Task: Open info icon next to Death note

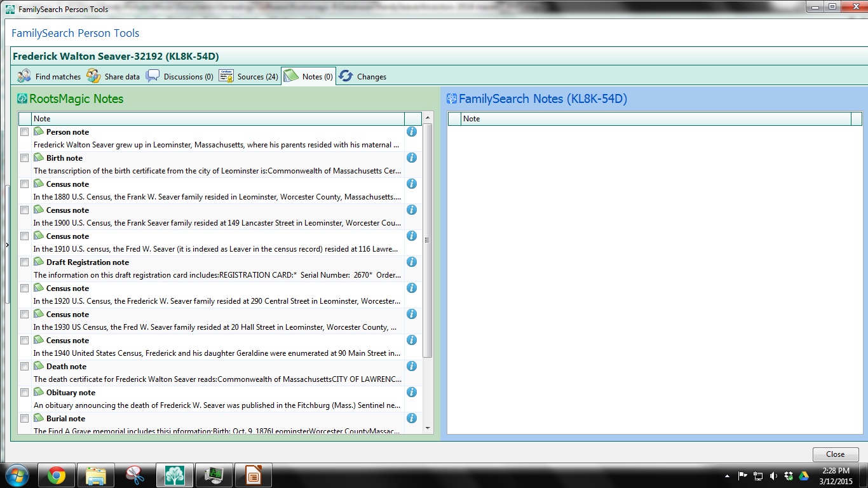Action: point(411,366)
